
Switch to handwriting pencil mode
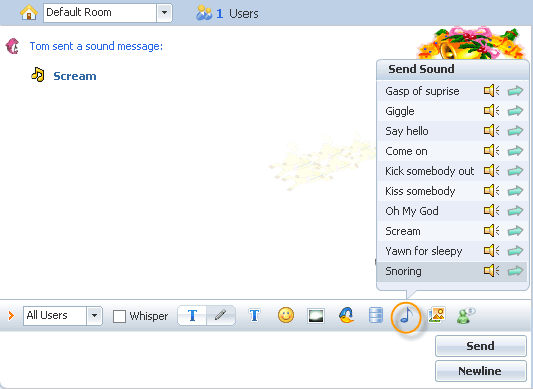click(221, 315)
